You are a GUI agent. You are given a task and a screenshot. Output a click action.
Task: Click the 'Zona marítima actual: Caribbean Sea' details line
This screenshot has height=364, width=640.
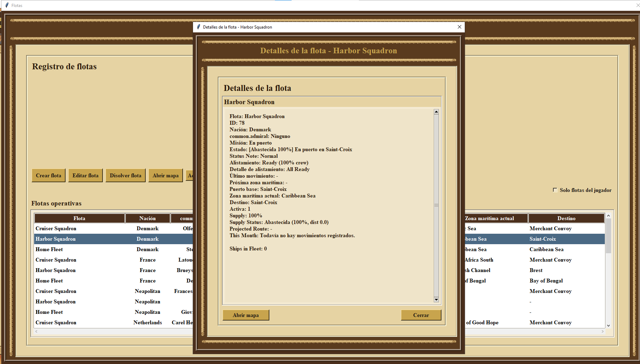[272, 196]
